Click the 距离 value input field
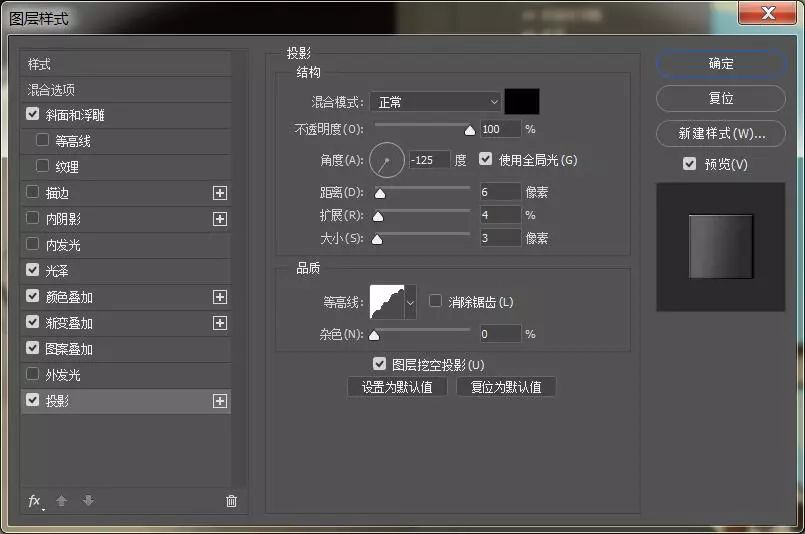The width and height of the screenshot is (805, 534). click(500, 192)
